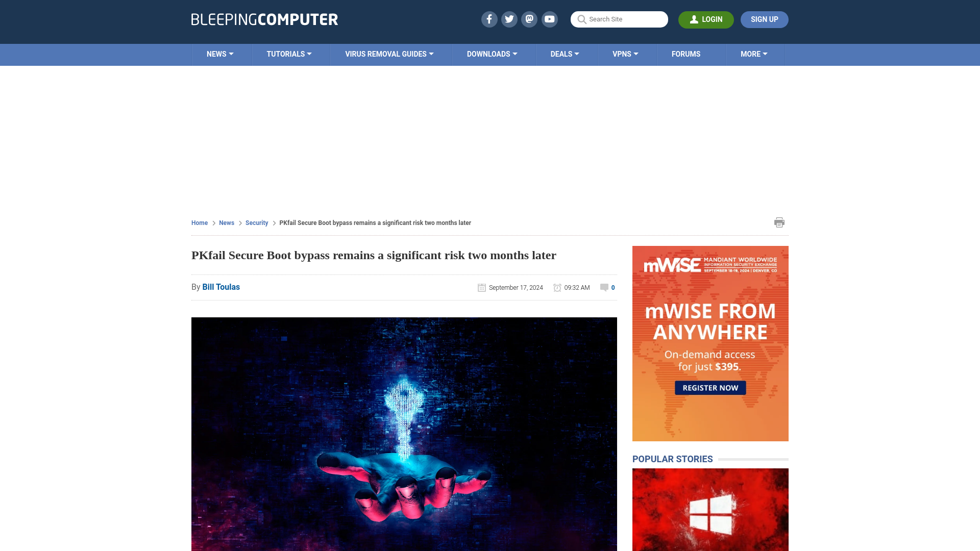Click the author link Bill Toulas
This screenshot has height=551, width=980.
(x=221, y=287)
